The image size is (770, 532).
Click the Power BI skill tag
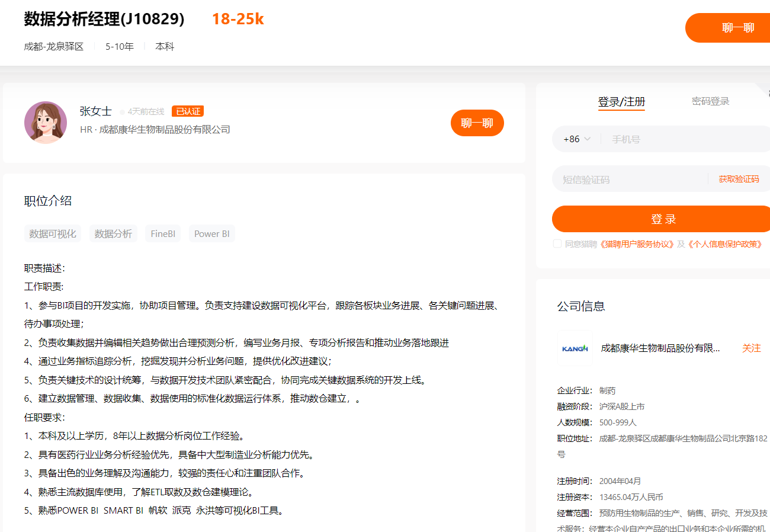pyautogui.click(x=212, y=233)
